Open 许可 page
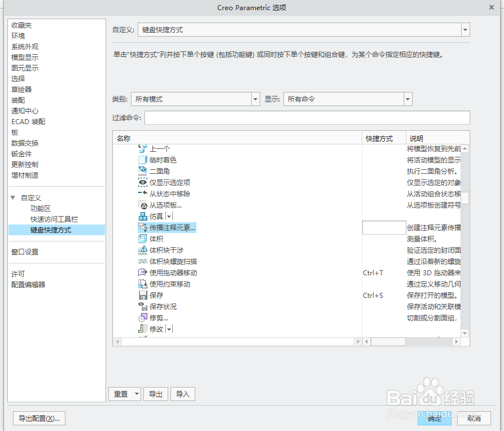This screenshot has height=431, width=504. point(18,274)
